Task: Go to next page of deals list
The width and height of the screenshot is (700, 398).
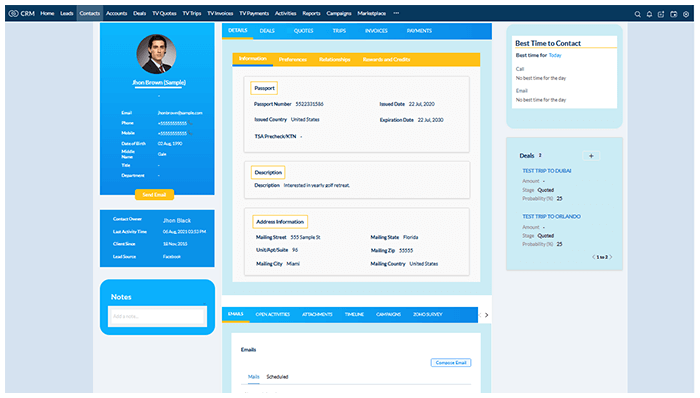Action: click(611, 257)
